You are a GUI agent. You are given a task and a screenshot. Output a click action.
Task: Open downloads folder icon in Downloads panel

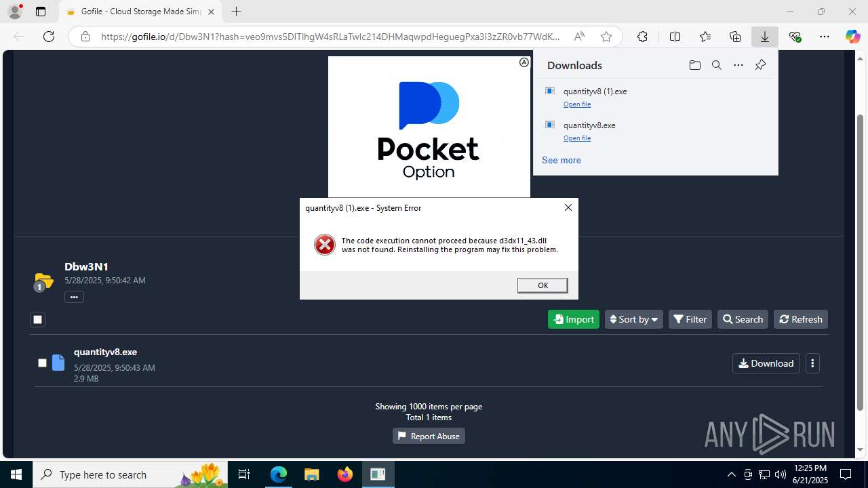pyautogui.click(x=694, y=65)
